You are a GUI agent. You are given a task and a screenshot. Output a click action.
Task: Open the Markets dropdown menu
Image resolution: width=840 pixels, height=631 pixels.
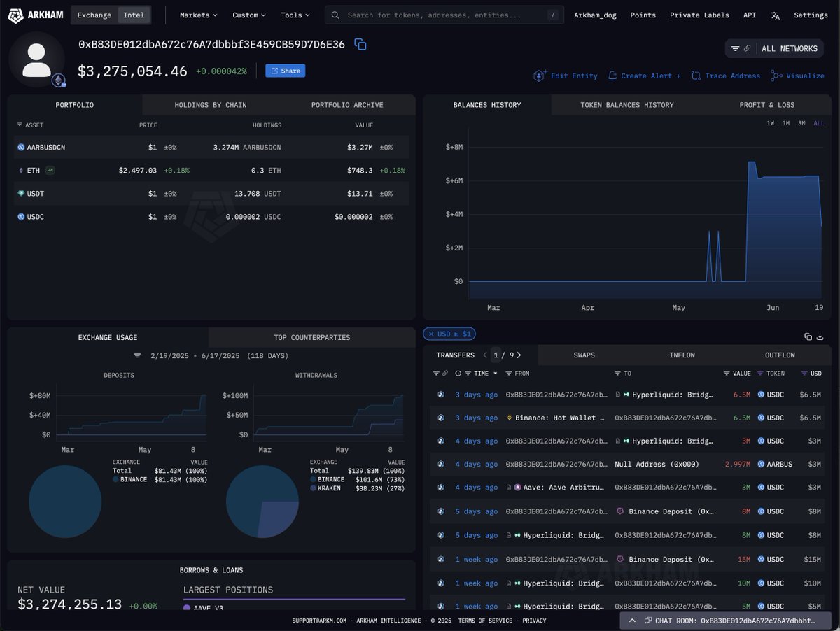198,15
